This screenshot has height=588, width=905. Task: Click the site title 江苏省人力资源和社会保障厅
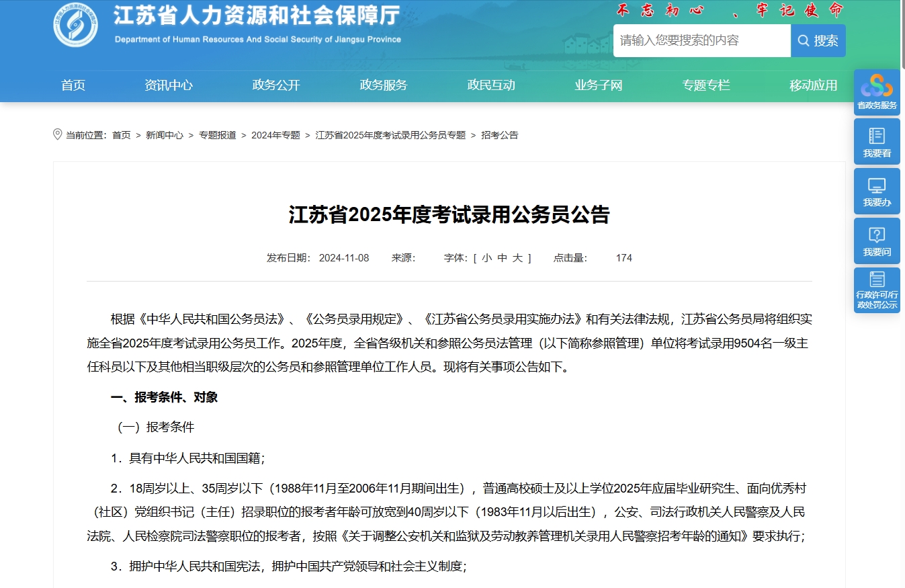pyautogui.click(x=257, y=15)
